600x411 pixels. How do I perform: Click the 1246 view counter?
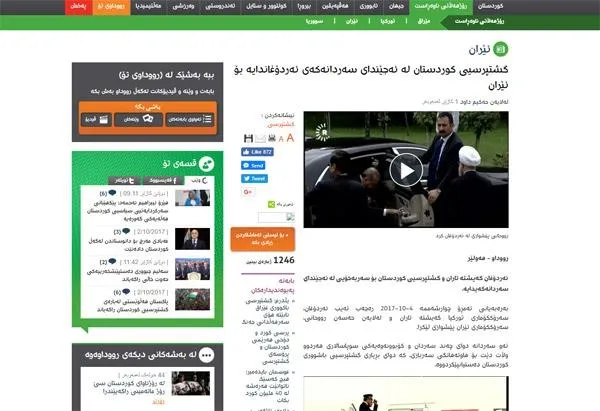pyautogui.click(x=284, y=260)
